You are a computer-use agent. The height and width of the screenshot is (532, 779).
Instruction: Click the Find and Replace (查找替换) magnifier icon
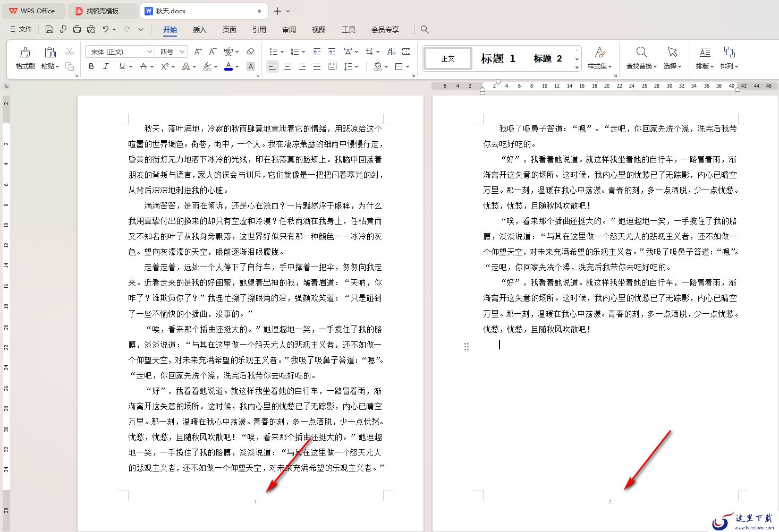641,52
